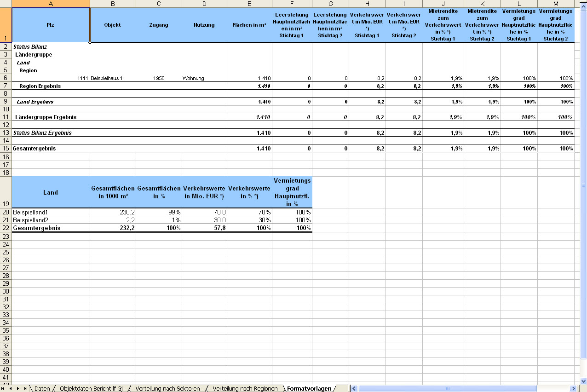Select column B header
Viewport: 587px width, 392px height.
[x=113, y=4]
